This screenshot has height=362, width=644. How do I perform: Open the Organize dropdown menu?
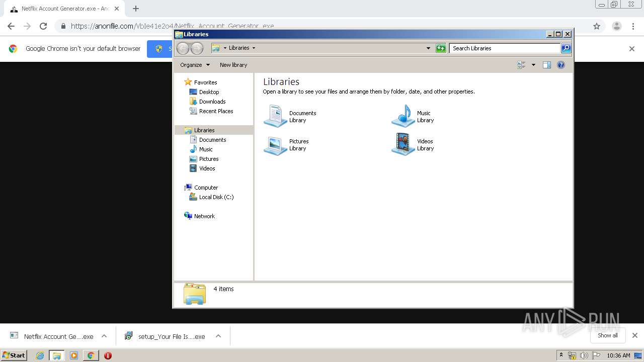[195, 65]
